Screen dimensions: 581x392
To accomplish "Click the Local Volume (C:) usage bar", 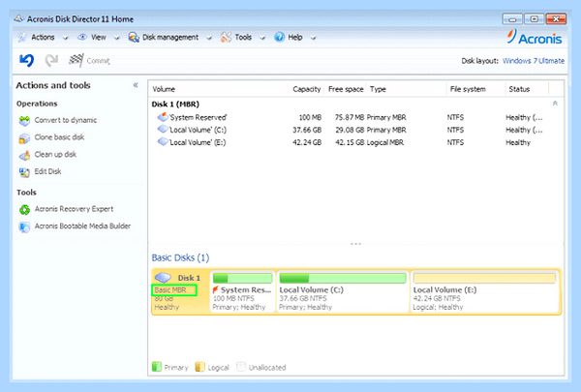I will (x=343, y=278).
